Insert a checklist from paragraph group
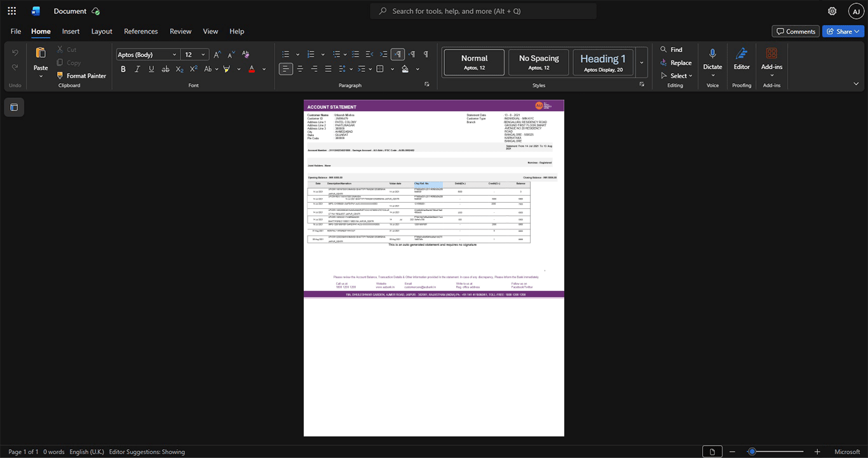868x458 pixels. (356, 54)
